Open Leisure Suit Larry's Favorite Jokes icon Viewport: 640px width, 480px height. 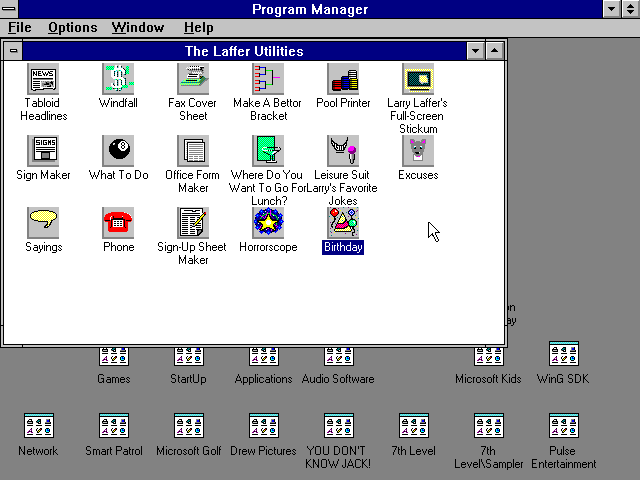click(x=343, y=151)
